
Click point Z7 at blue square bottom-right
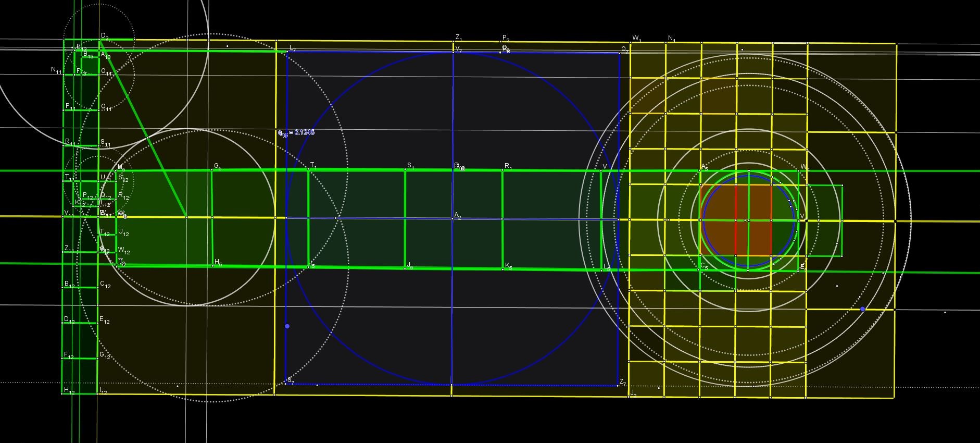(x=618, y=386)
